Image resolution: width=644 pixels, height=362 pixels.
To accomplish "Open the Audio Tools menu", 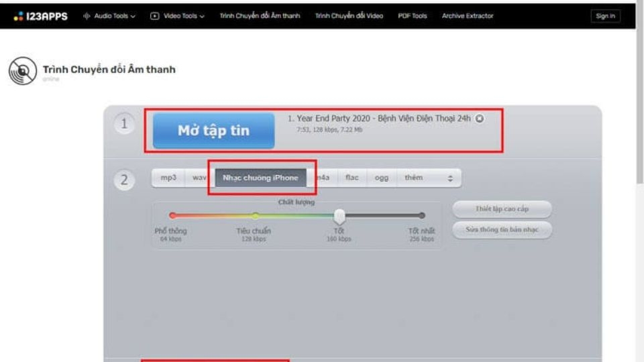I will pos(109,16).
